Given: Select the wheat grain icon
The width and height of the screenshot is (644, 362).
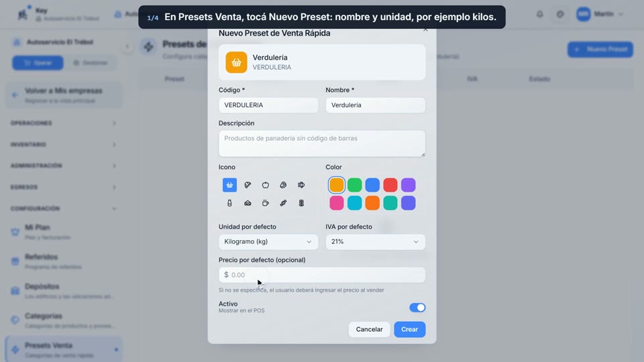Looking at the screenshot, I should click(x=301, y=203).
